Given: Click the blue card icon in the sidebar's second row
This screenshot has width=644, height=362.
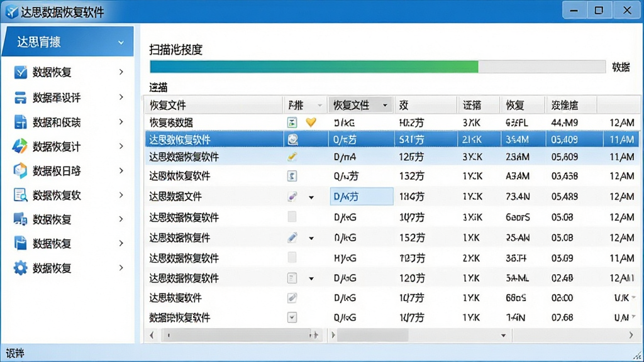Looking at the screenshot, I should [20, 97].
